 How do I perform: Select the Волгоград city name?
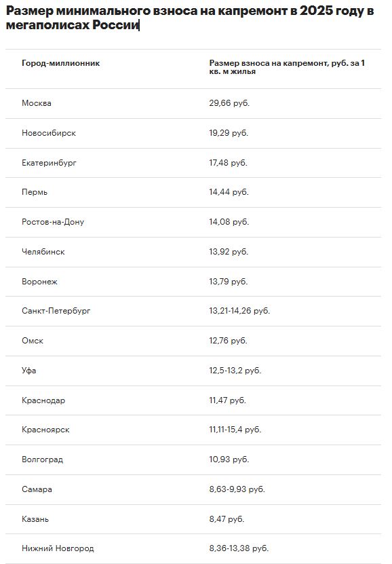coord(43,459)
